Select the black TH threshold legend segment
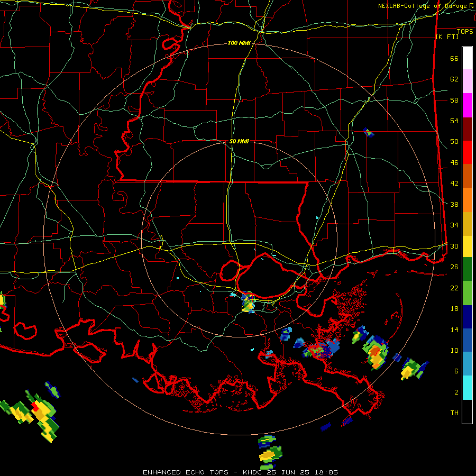Image resolution: width=476 pixels, height=476 pixels. point(467,411)
